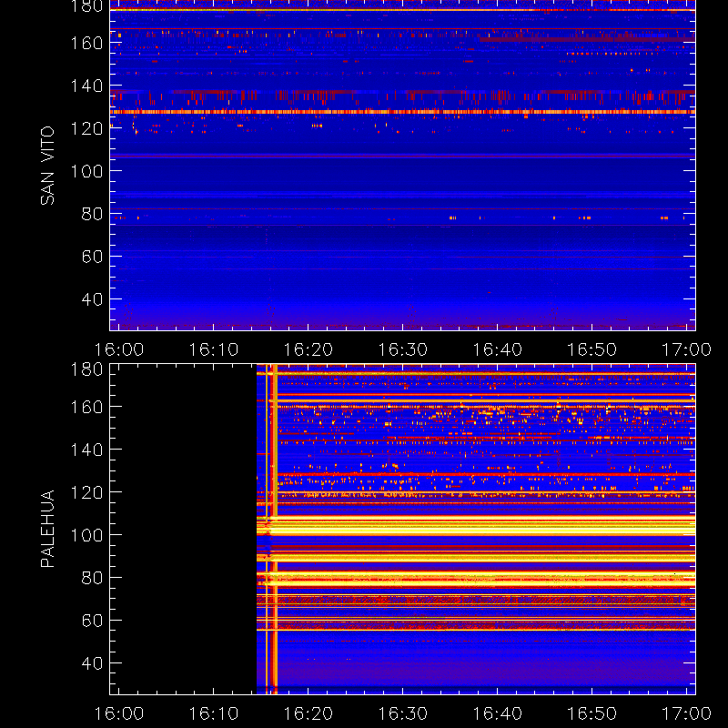Click 16:20 time label below San Vito plot
Image resolution: width=728 pixels, height=728 pixels.
coord(308,349)
